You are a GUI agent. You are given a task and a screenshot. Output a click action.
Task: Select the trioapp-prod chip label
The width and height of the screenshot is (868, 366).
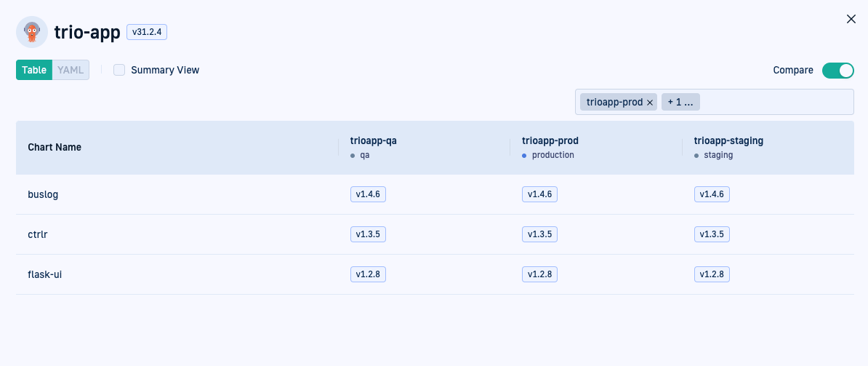pos(614,102)
